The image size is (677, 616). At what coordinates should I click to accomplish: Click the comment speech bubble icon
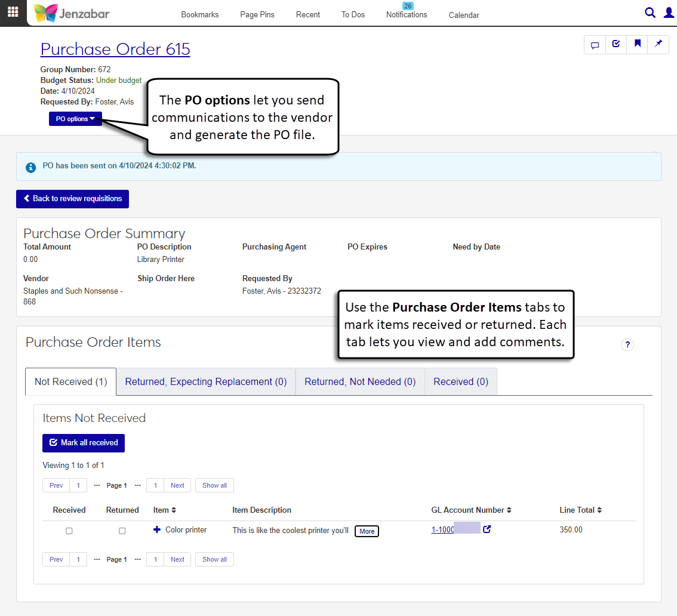coord(595,45)
